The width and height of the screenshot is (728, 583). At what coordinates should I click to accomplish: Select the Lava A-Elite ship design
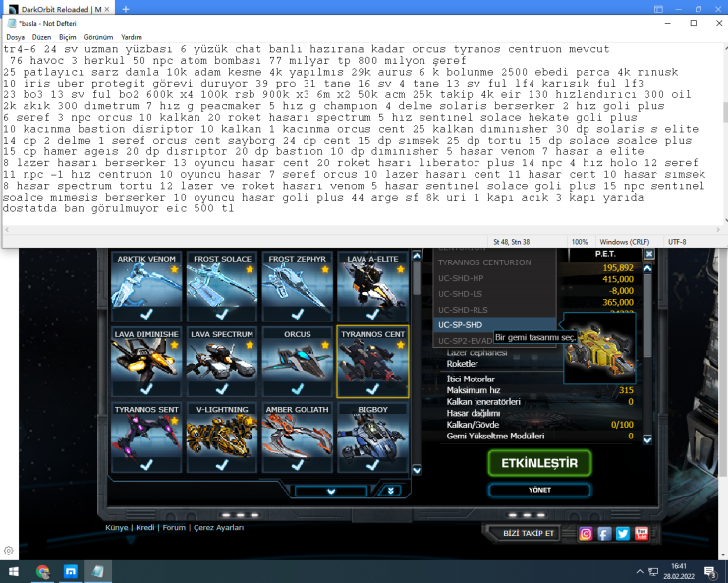372,286
